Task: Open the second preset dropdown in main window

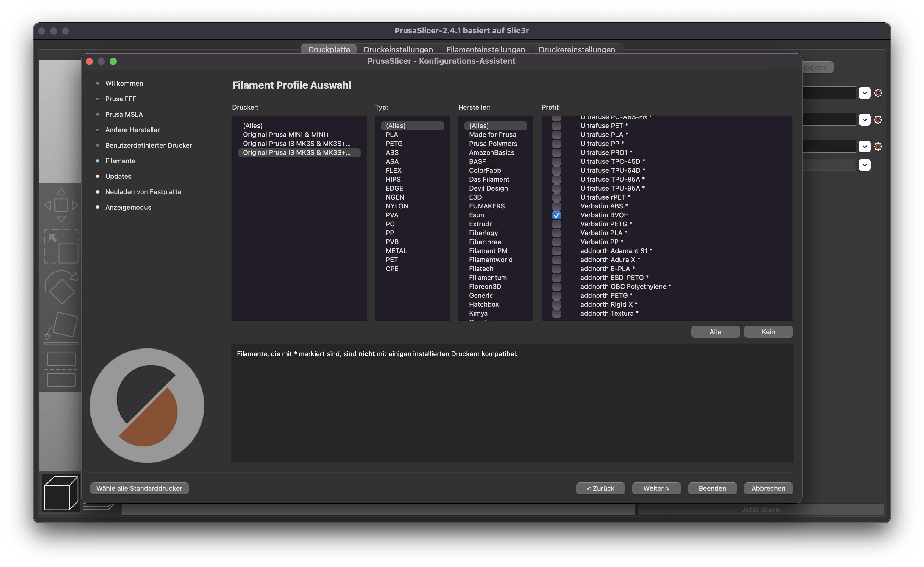Action: pos(864,120)
